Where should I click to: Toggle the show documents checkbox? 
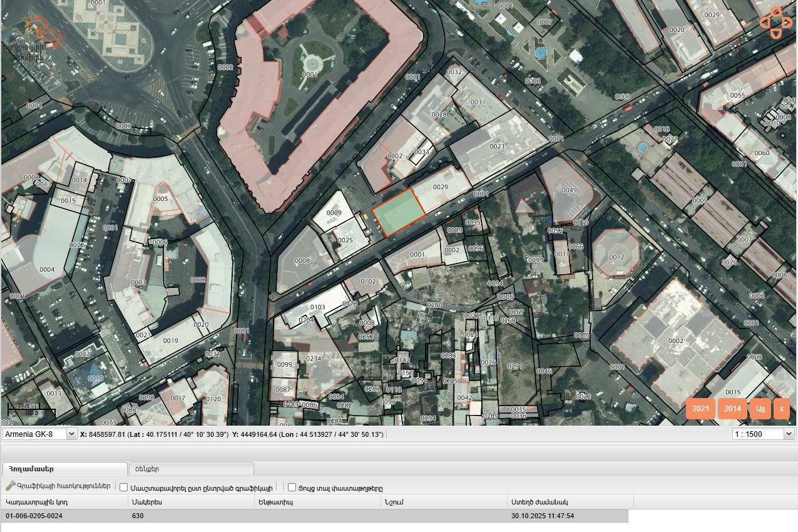(292, 487)
